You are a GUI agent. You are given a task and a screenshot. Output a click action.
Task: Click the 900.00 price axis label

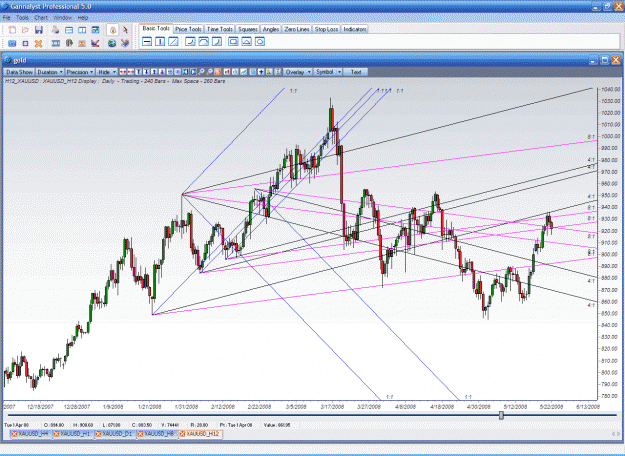611,254
